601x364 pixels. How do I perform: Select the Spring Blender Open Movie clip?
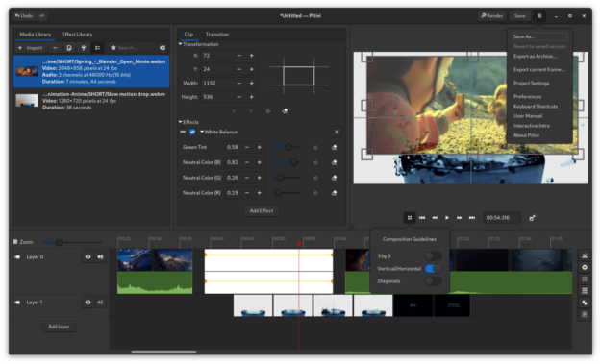pyautogui.click(x=91, y=72)
